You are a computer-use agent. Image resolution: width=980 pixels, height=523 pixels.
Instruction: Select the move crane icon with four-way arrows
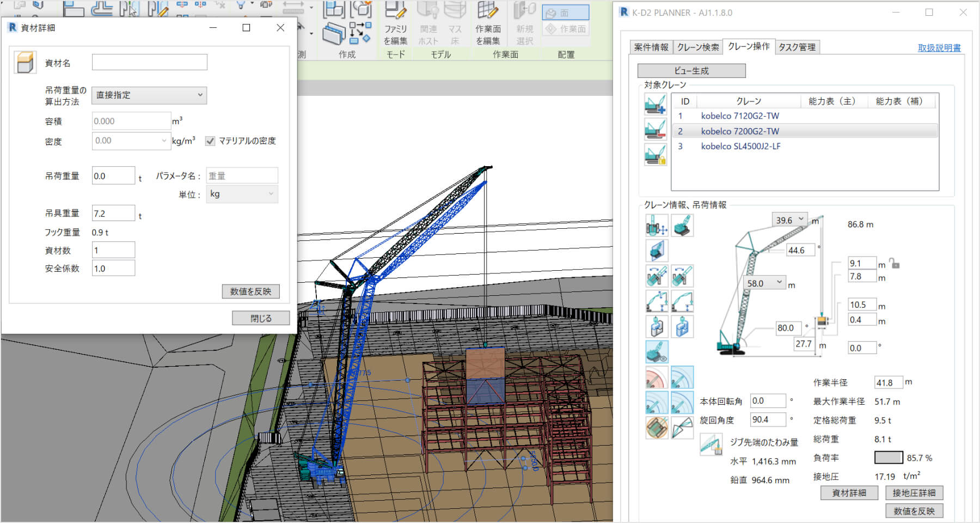coord(657,226)
